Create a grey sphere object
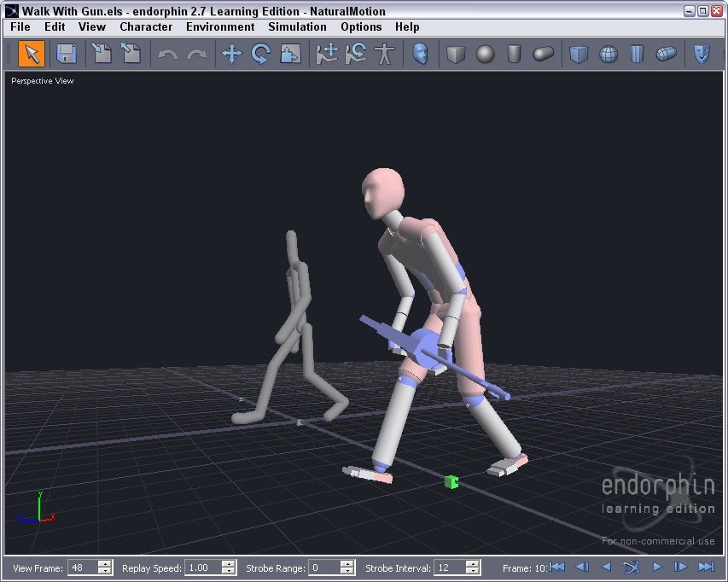The width and height of the screenshot is (728, 582). (485, 54)
